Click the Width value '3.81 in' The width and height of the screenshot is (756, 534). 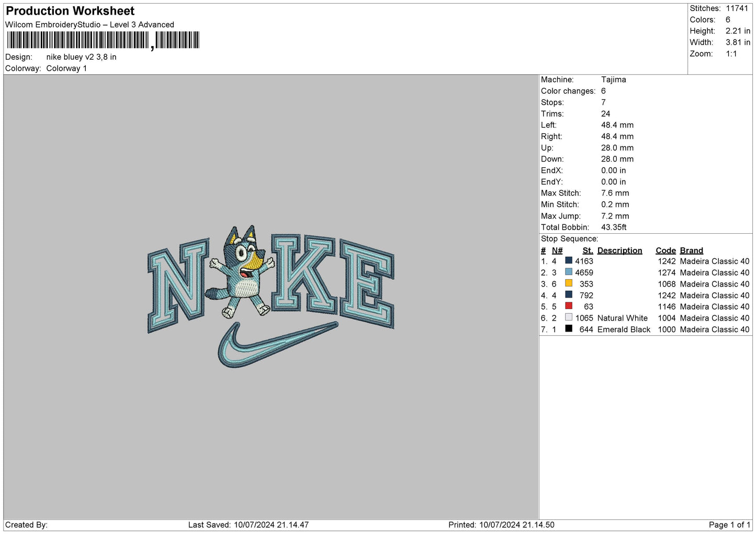coord(738,42)
